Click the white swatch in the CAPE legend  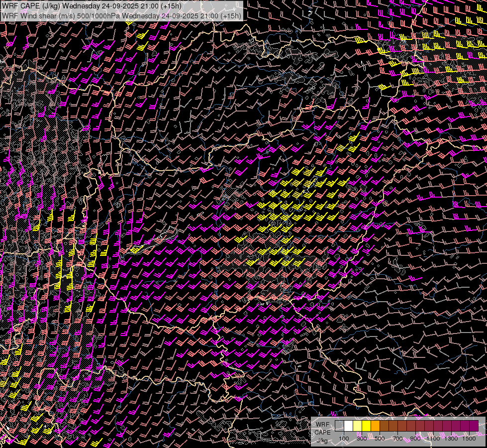click(348, 426)
